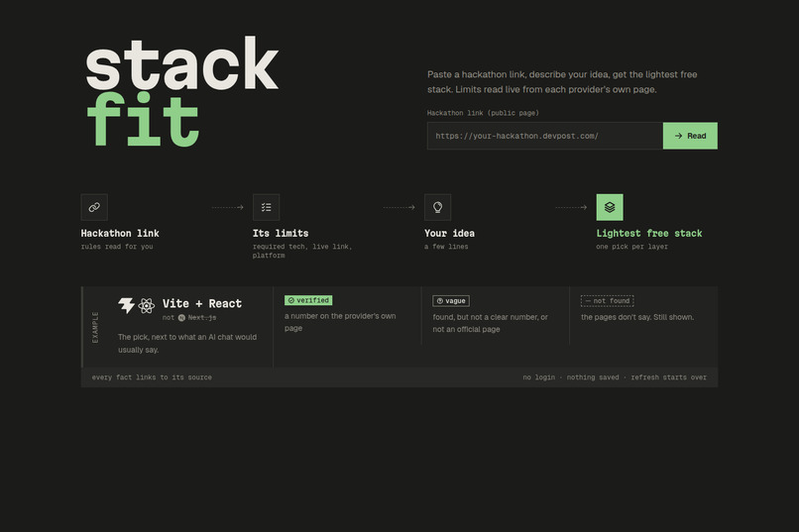Click the green verified badge
Image resolution: width=799 pixels, height=532 pixels.
(308, 300)
